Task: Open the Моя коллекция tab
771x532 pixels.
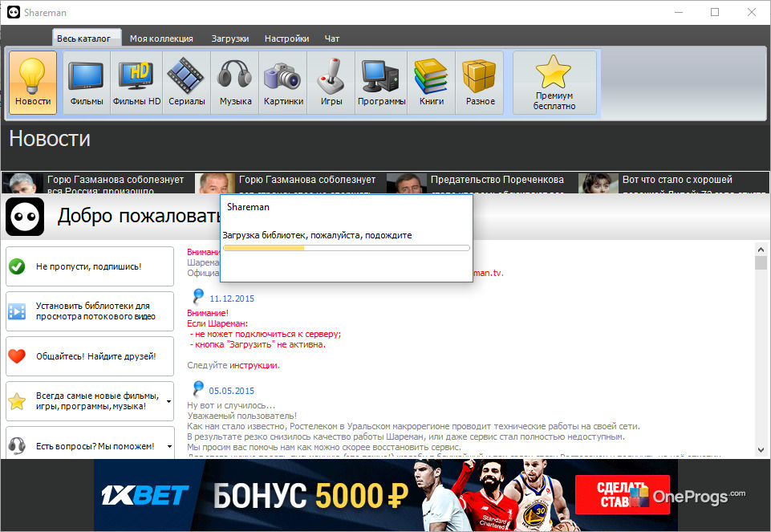Action: coord(161,39)
